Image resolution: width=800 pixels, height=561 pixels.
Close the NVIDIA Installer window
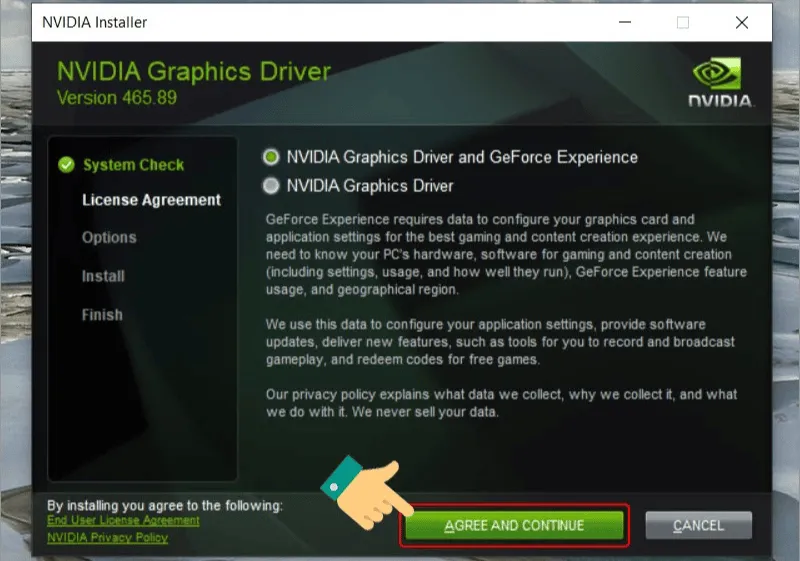coord(739,22)
